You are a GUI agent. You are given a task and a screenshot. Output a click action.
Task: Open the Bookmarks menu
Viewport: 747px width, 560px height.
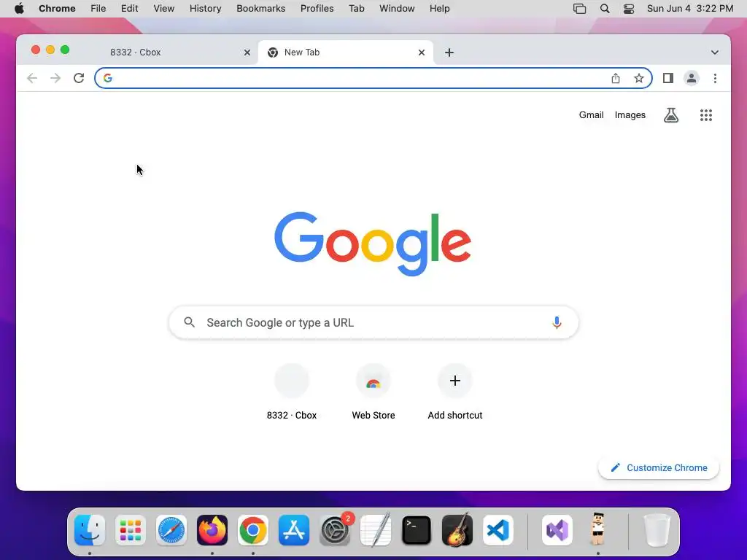(260, 9)
